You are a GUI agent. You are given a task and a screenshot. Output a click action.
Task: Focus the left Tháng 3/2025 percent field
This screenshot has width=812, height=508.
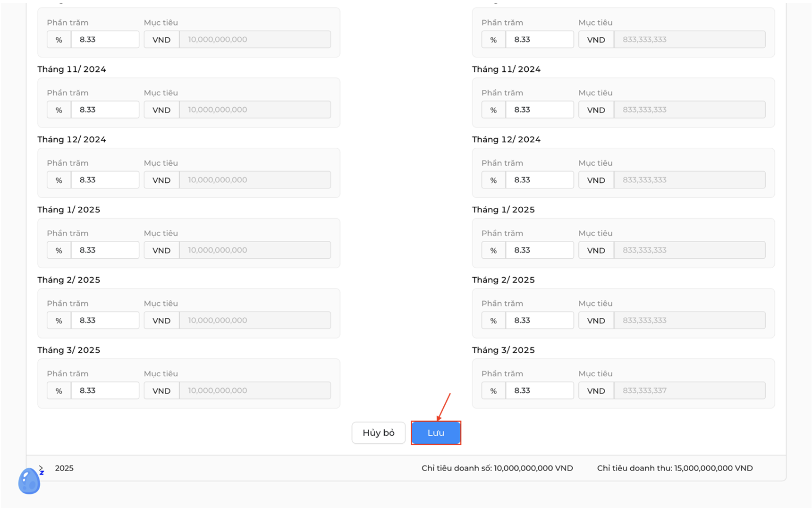tap(105, 390)
